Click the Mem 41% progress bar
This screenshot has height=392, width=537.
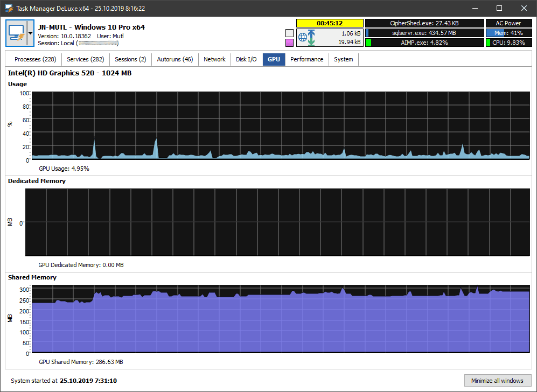pos(508,32)
